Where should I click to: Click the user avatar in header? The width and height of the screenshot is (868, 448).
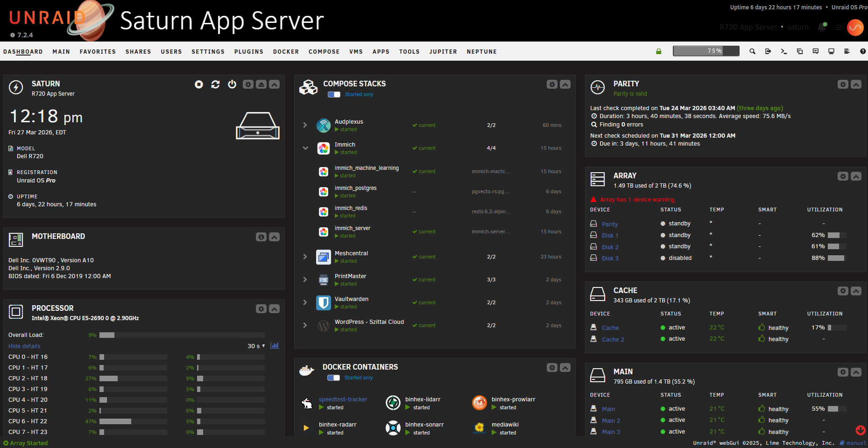coord(855,28)
